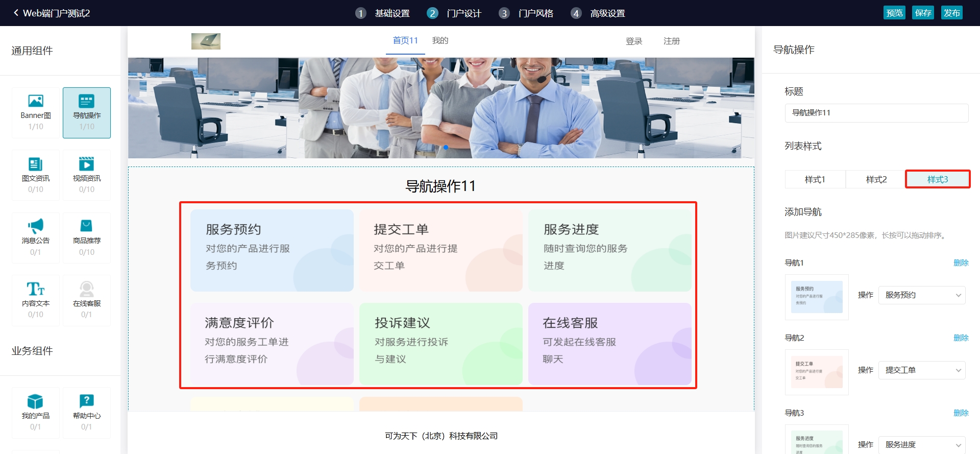Screen dimensions: 980x454
Task: Add the 帮助中心 question mark component
Action: (x=87, y=413)
